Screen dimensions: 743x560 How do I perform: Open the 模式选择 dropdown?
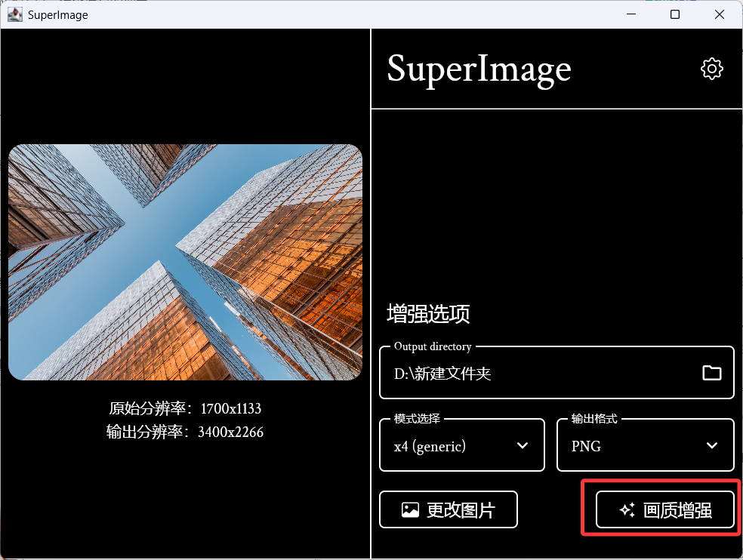pos(461,445)
